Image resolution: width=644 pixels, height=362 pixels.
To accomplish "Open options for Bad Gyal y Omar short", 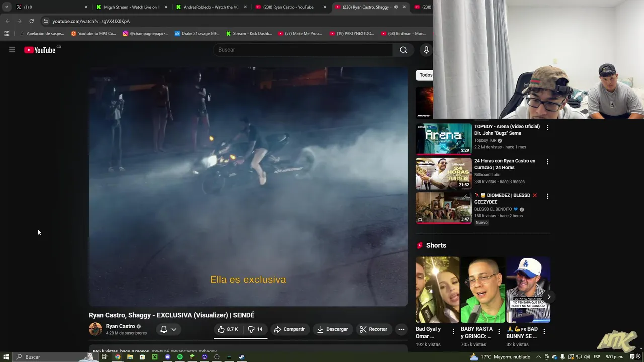I will tap(453, 332).
